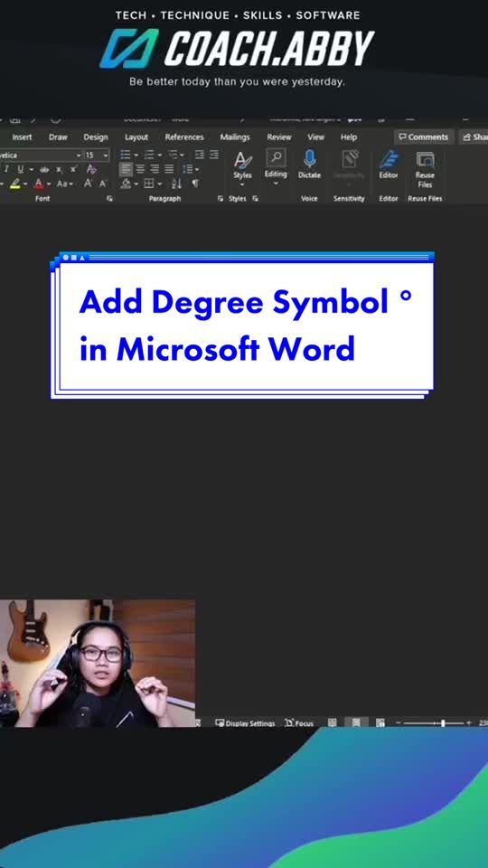Open Font dialog launcher
Screen dimensions: 488x868
point(109,198)
